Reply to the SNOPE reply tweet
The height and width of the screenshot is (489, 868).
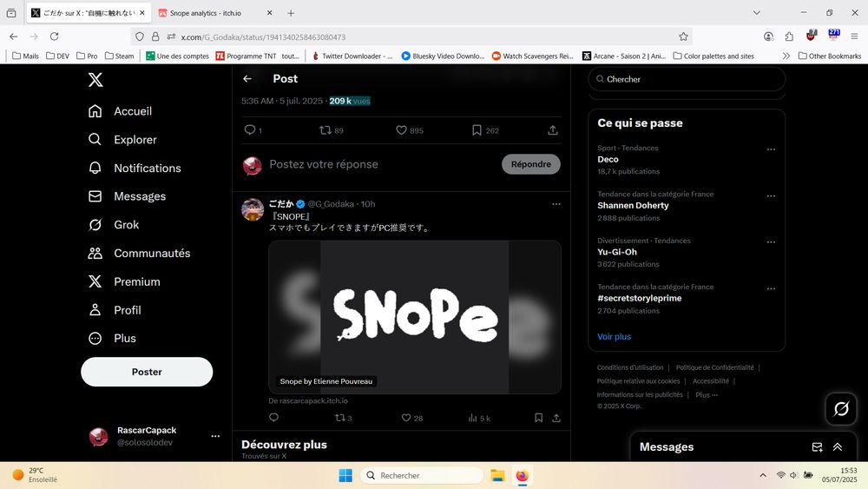(274, 418)
